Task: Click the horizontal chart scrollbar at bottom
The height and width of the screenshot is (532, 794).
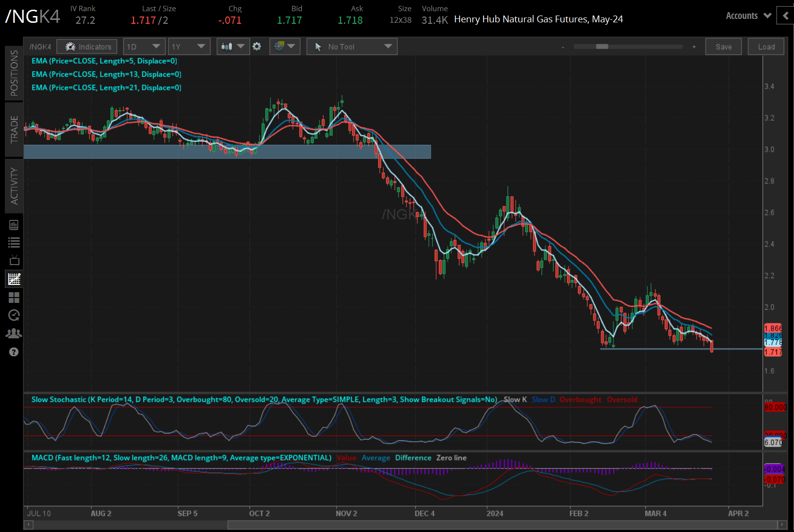Action: click(x=502, y=525)
